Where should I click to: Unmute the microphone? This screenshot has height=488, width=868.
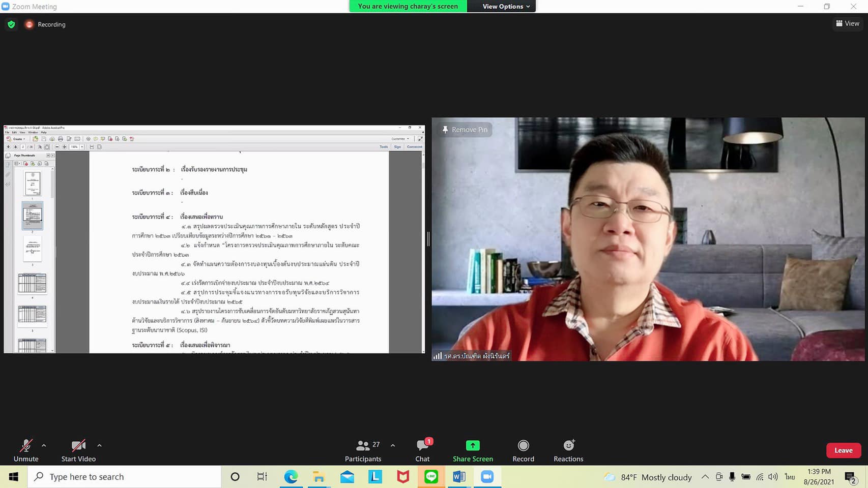tap(26, 450)
